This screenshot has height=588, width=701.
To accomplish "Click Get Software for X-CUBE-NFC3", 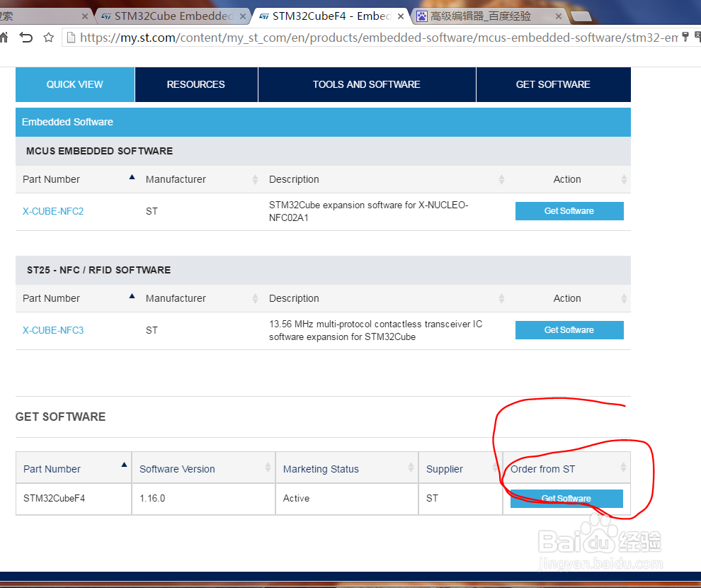I will [x=569, y=330].
